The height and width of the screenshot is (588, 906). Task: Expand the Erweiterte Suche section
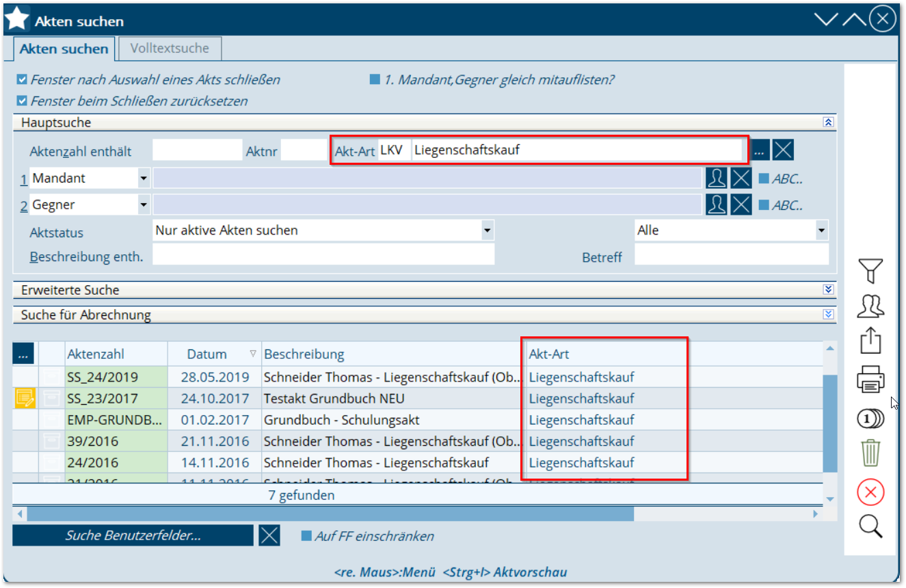[x=828, y=290]
